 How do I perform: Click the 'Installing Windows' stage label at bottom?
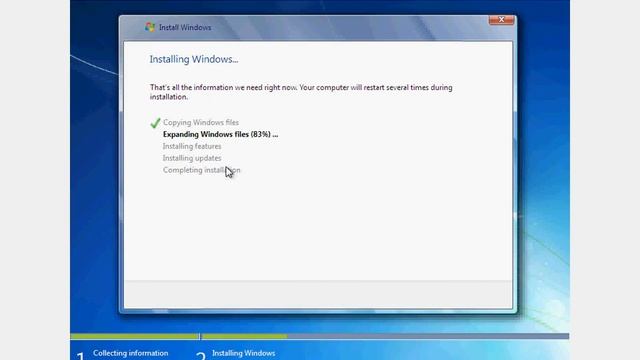244,353
